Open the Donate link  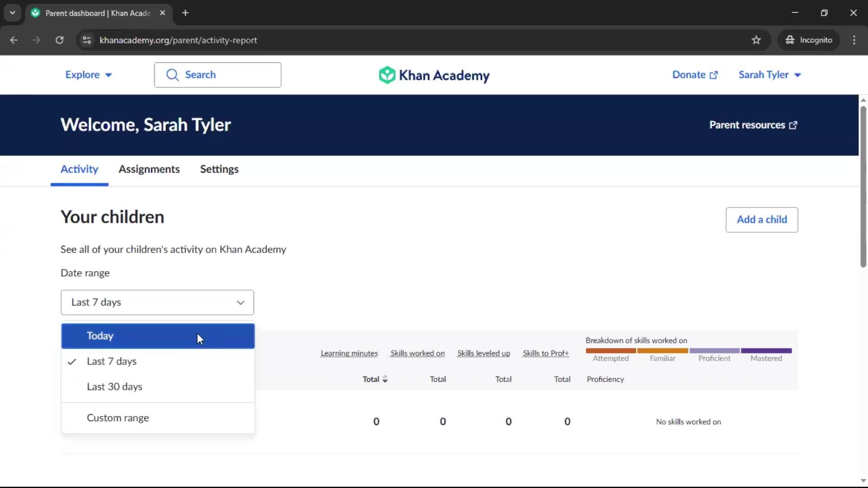(x=695, y=75)
